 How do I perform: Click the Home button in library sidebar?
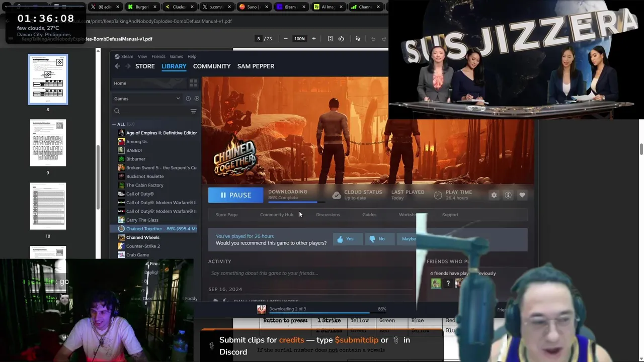[149, 83]
